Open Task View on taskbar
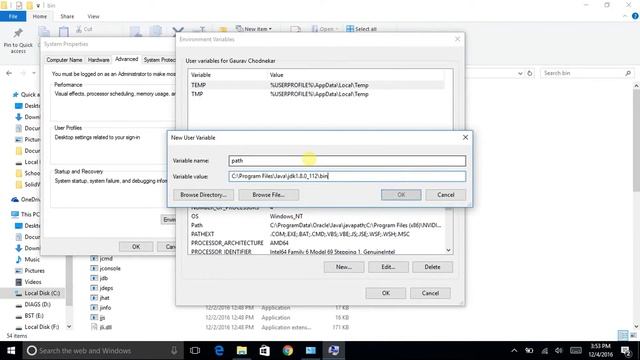Image resolution: width=640 pixels, height=360 pixels. coord(195,351)
